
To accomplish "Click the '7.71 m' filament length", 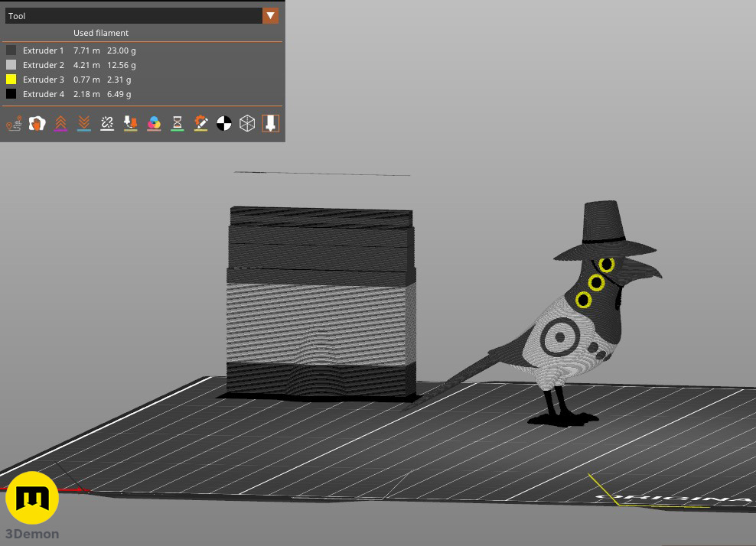I will click(86, 50).
